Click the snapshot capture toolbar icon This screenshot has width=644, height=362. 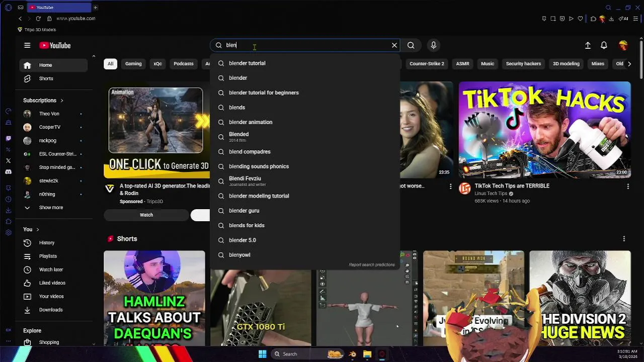tap(553, 19)
